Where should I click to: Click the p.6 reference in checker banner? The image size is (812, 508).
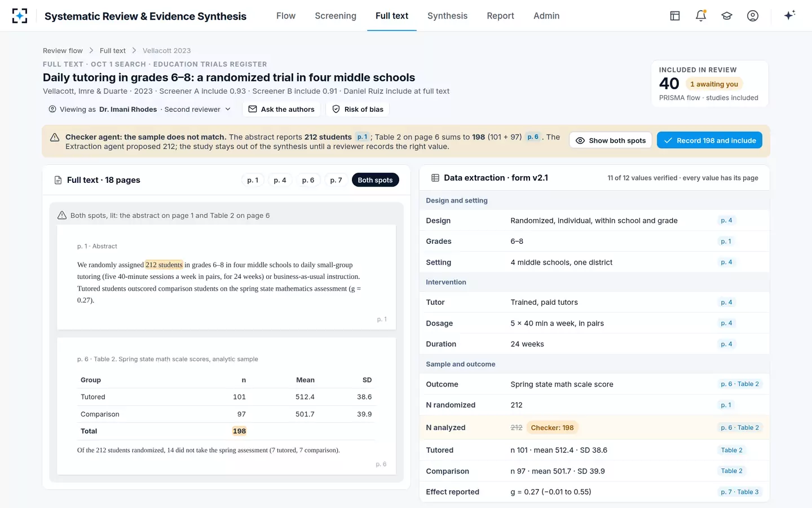coord(533,137)
